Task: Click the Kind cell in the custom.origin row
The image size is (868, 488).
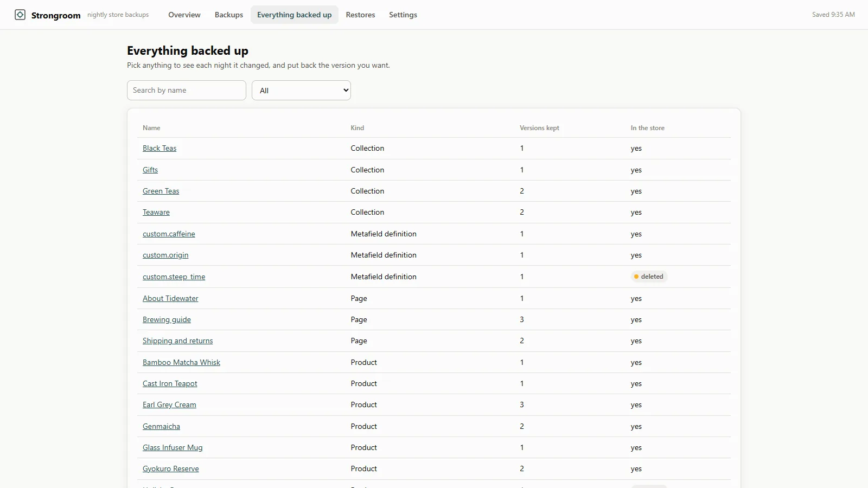Action: point(384,255)
